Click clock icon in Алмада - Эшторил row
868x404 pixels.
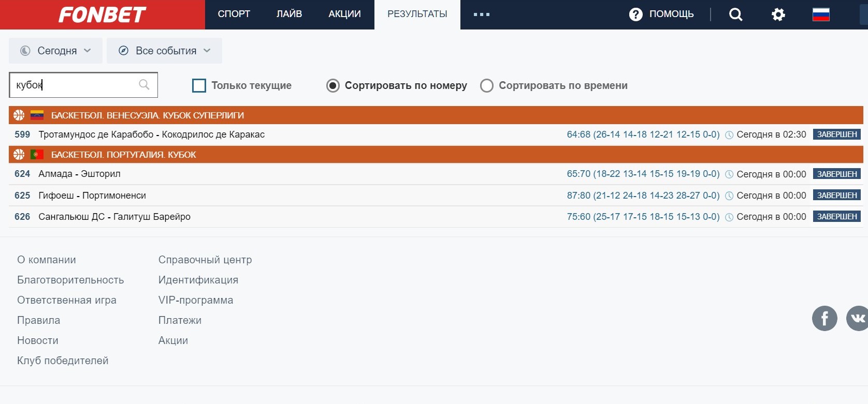pyautogui.click(x=729, y=174)
